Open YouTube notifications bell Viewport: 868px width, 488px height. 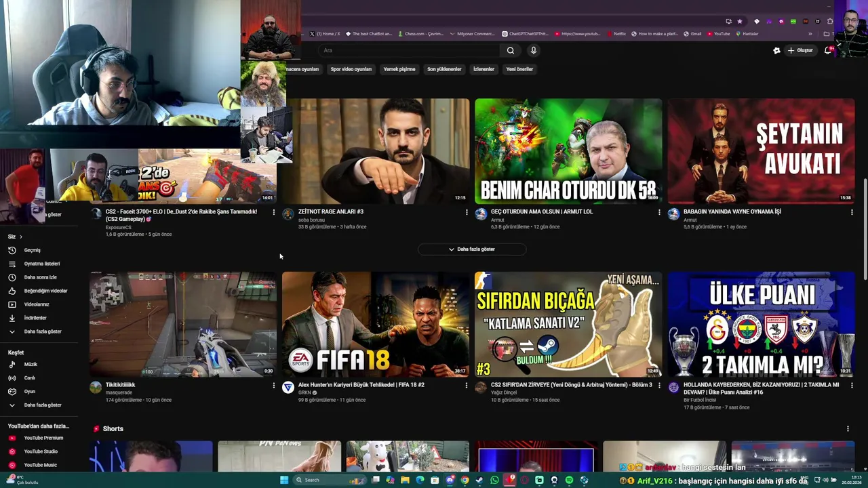(x=828, y=50)
